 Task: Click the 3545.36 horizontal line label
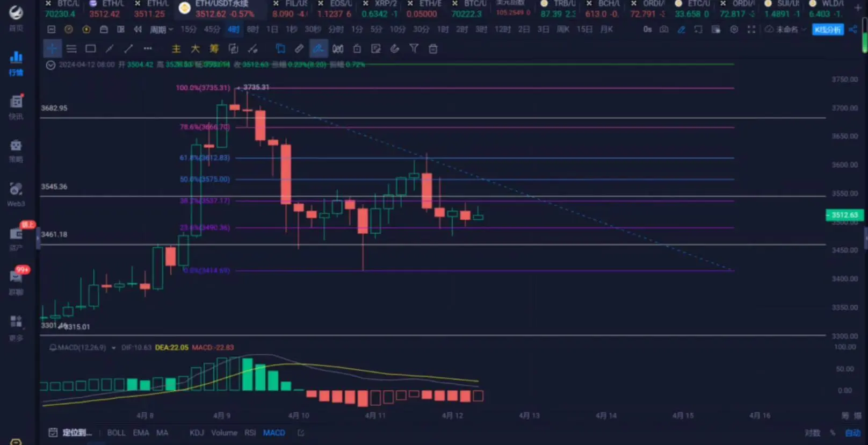[x=54, y=187]
